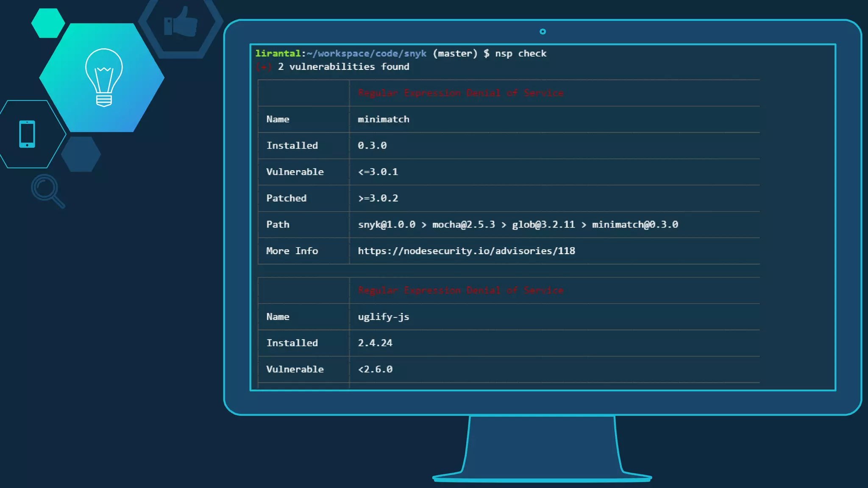Click the Patched version >=3.0.2 value
Screen dimensions: 868x488
(378, 198)
